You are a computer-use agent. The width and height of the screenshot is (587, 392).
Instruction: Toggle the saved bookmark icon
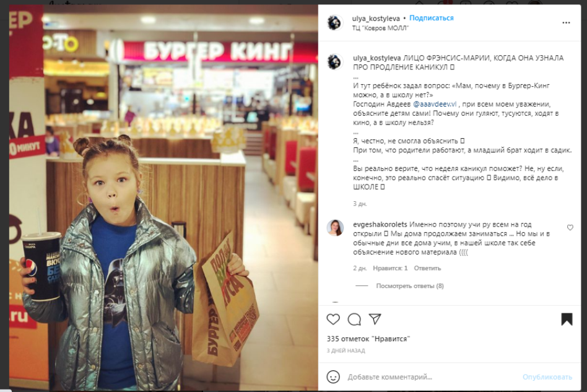pos(567,320)
